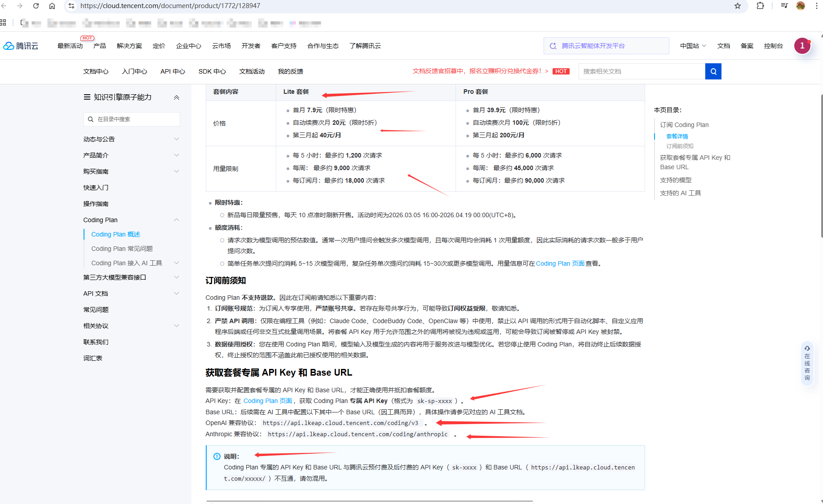
Task: Click the user avatar with notification badge
Action: (x=802, y=46)
